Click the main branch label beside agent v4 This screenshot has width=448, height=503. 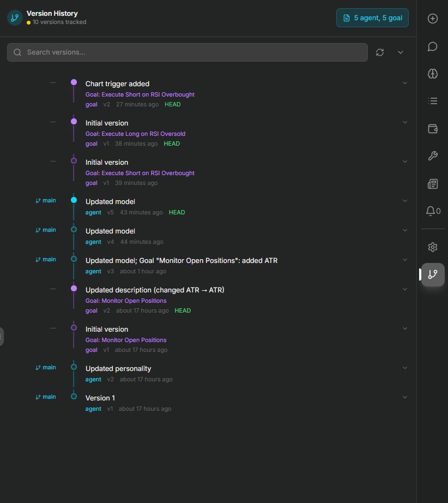coord(45,230)
